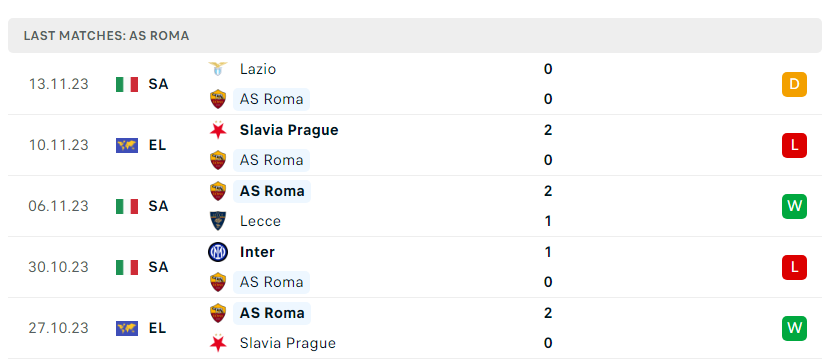
Task: Click green W badge for Lecce match
Action: pyautogui.click(x=794, y=206)
